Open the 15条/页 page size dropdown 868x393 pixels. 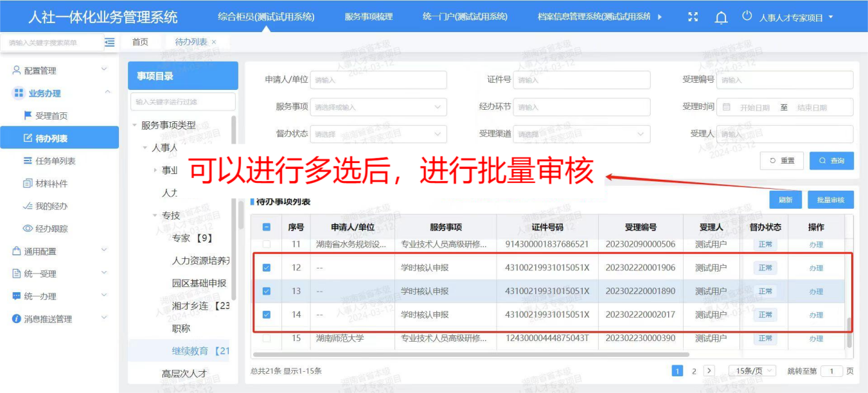tap(752, 371)
